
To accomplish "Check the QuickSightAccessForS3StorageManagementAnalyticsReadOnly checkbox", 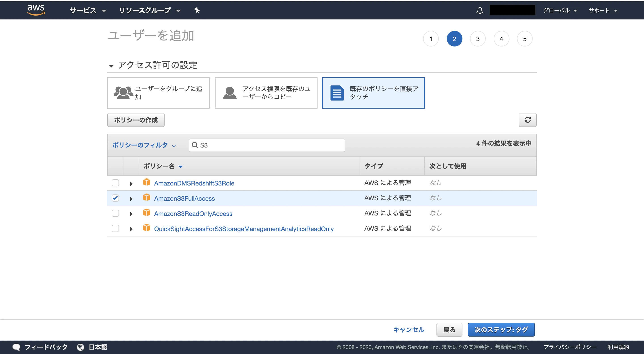I will pos(115,229).
